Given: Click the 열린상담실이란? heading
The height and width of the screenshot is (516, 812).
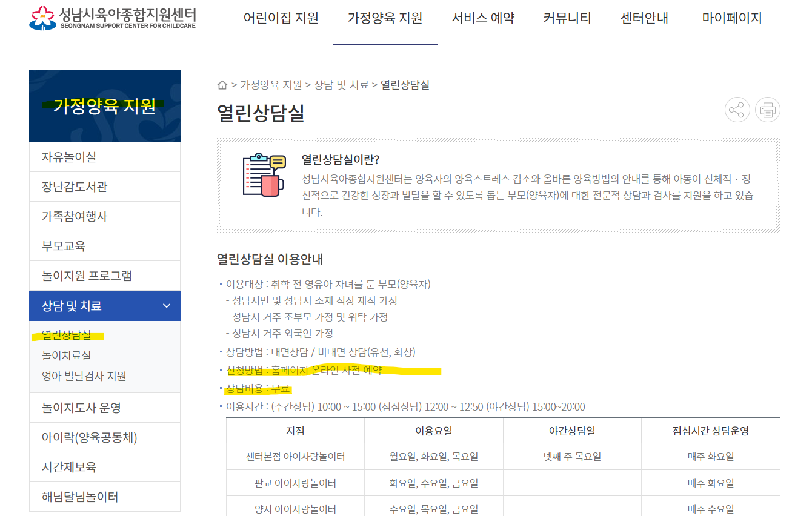Looking at the screenshot, I should [x=341, y=160].
